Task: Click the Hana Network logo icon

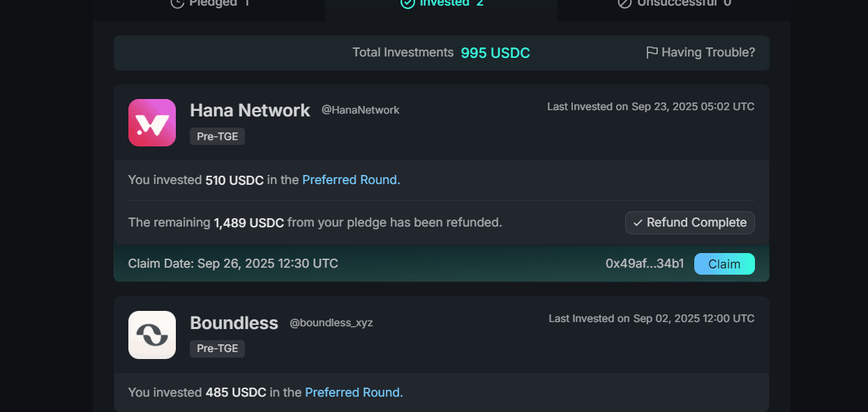Action: pos(152,123)
